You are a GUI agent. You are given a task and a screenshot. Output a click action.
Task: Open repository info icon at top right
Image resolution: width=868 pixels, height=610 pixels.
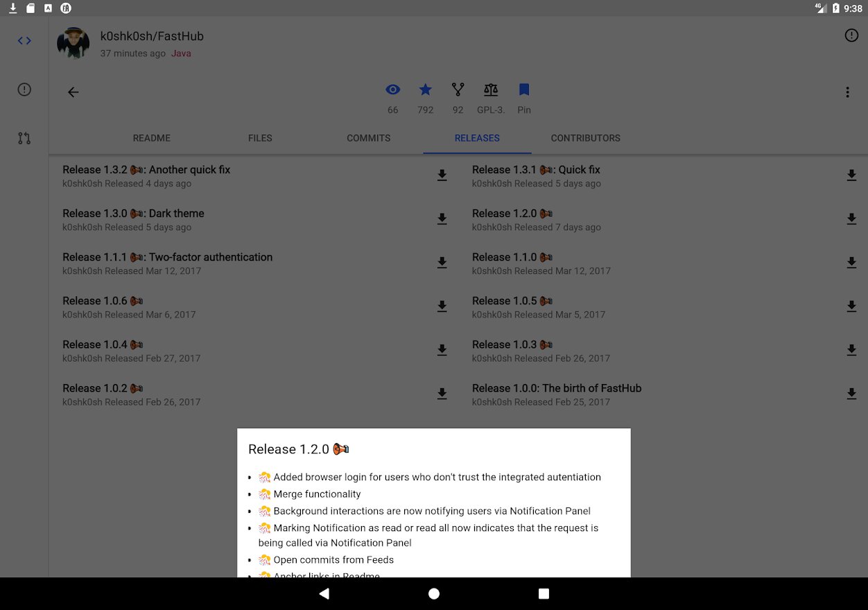[x=851, y=35]
